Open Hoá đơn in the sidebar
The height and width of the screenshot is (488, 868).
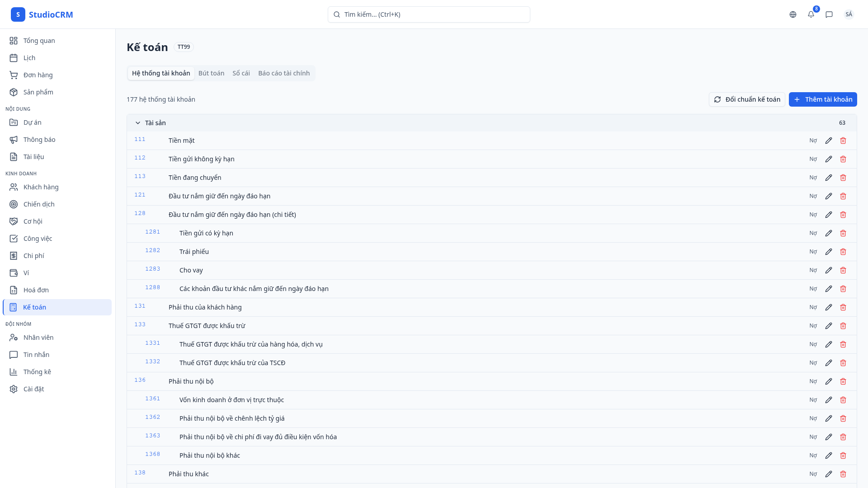click(36, 290)
